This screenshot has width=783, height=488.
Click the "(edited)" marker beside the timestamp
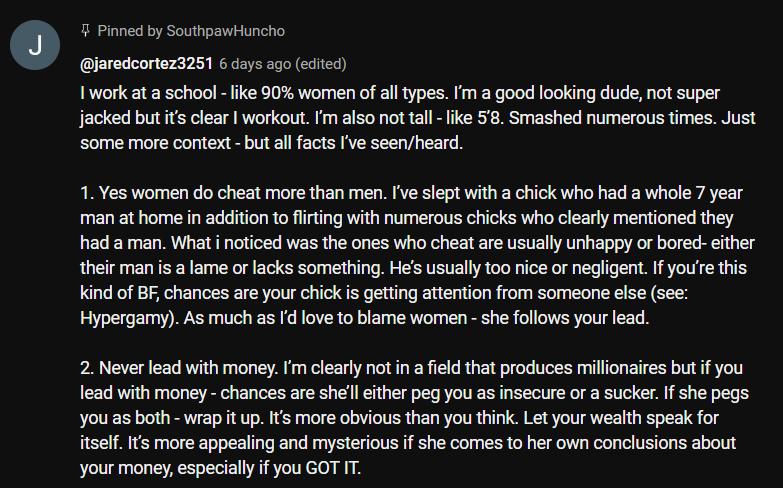coord(321,64)
